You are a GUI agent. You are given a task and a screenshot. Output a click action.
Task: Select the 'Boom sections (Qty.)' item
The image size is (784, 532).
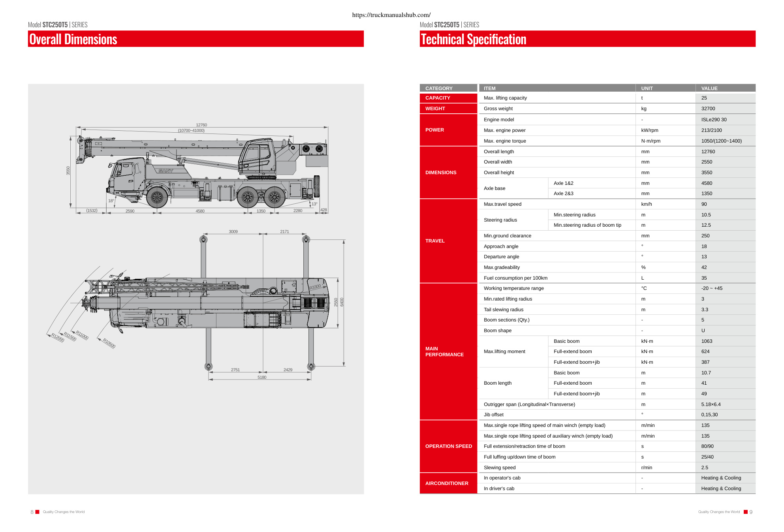506,320
